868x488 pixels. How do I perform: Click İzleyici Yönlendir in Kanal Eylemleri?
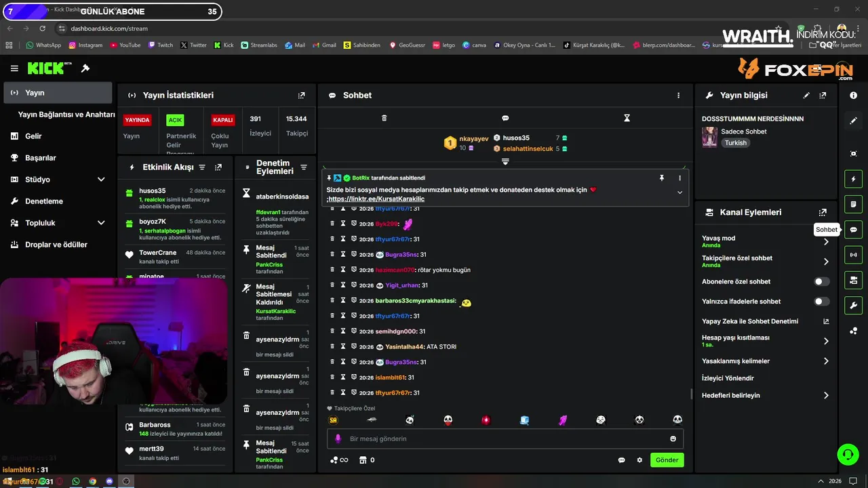728,378
